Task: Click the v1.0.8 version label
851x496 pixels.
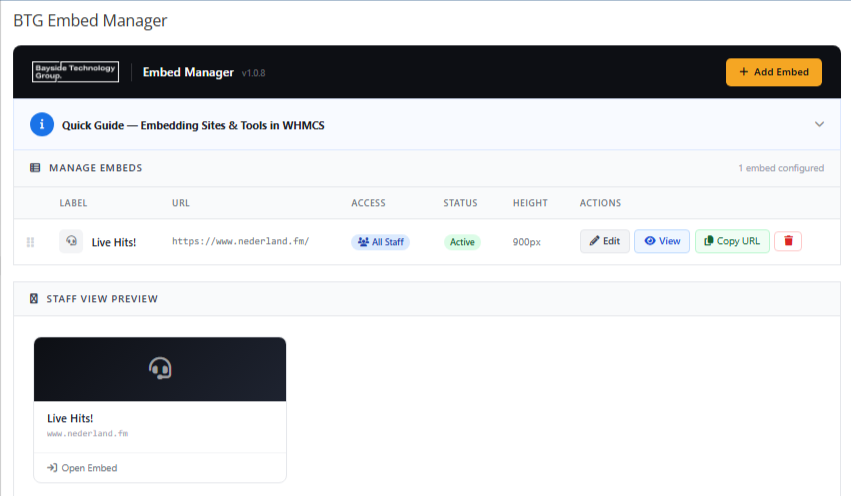Action: coord(253,73)
